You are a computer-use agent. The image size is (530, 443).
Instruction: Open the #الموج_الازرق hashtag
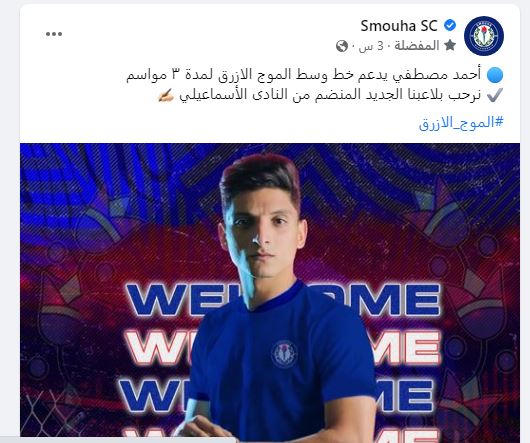pyautogui.click(x=461, y=122)
